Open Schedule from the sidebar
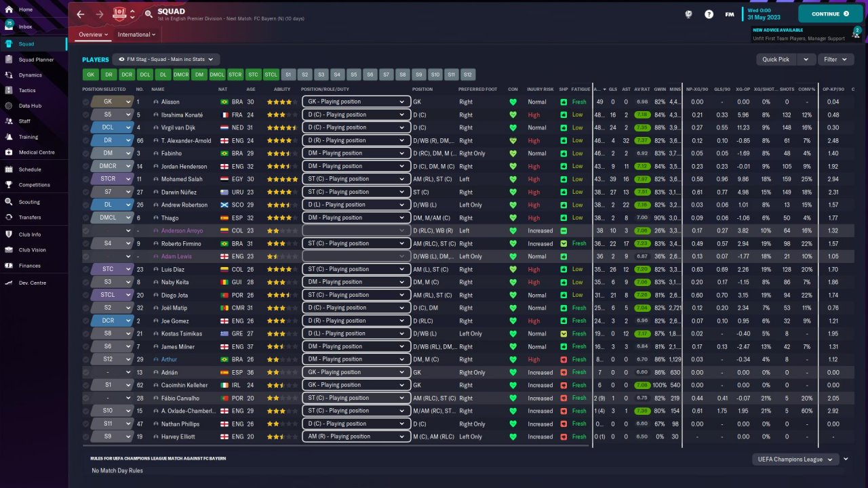Viewport: 868px width, 488px height. (30, 169)
